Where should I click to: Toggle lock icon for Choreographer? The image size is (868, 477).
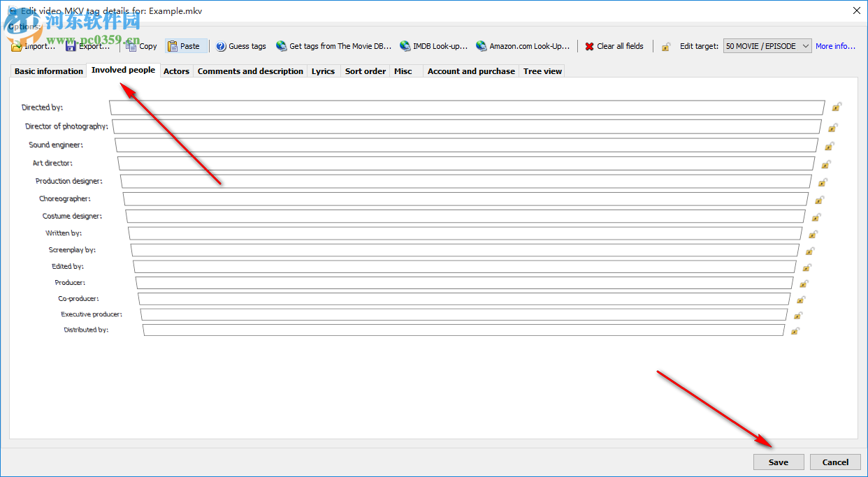(x=820, y=200)
